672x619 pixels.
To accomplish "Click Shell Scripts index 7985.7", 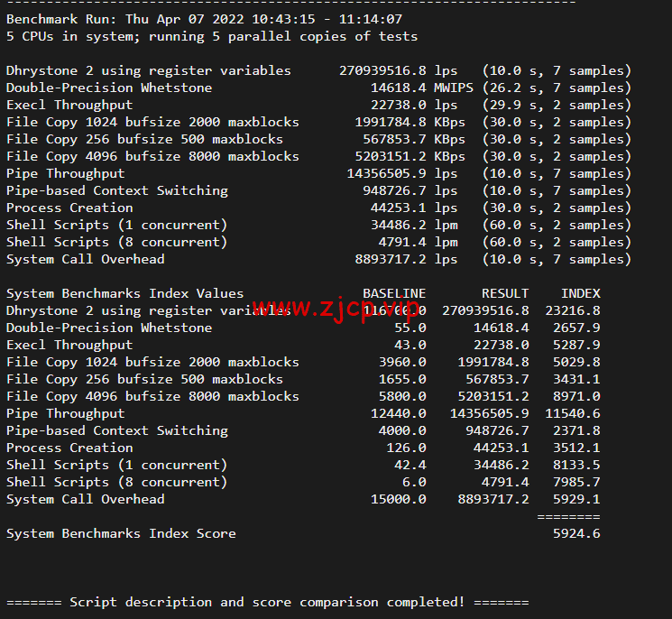I will [x=576, y=482].
